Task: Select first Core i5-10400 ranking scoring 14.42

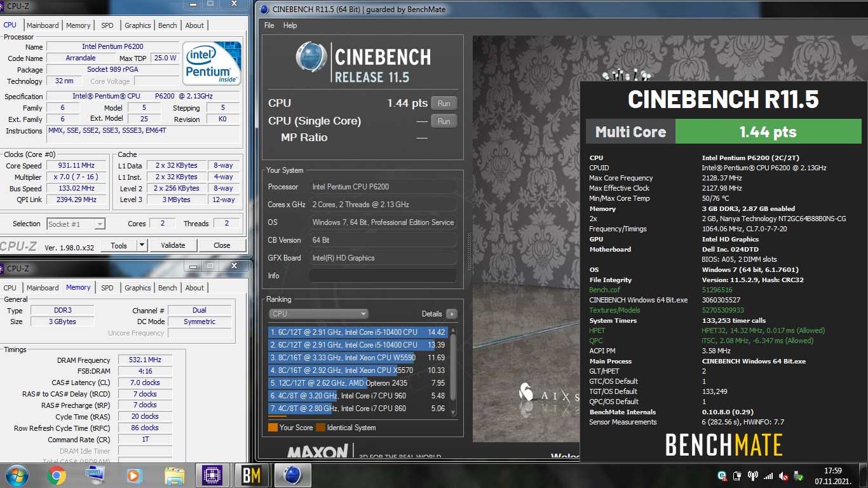Action: point(358,332)
